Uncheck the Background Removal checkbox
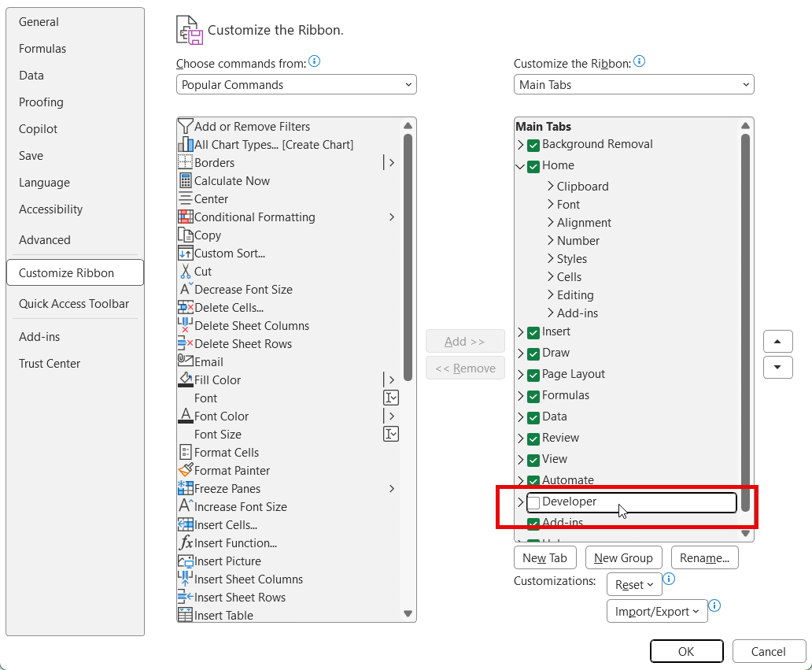This screenshot has height=670, width=812. [x=533, y=145]
